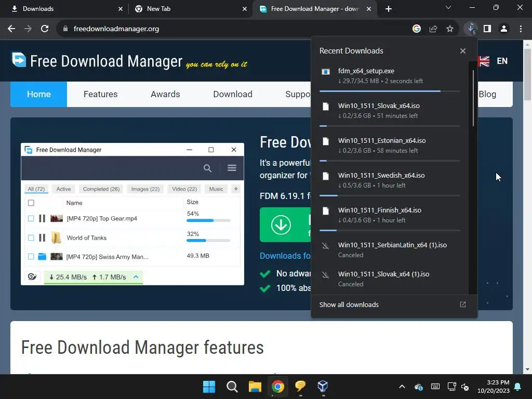Click the browser back arrow
Screen dimensions: 532x399
pyautogui.click(x=11, y=29)
